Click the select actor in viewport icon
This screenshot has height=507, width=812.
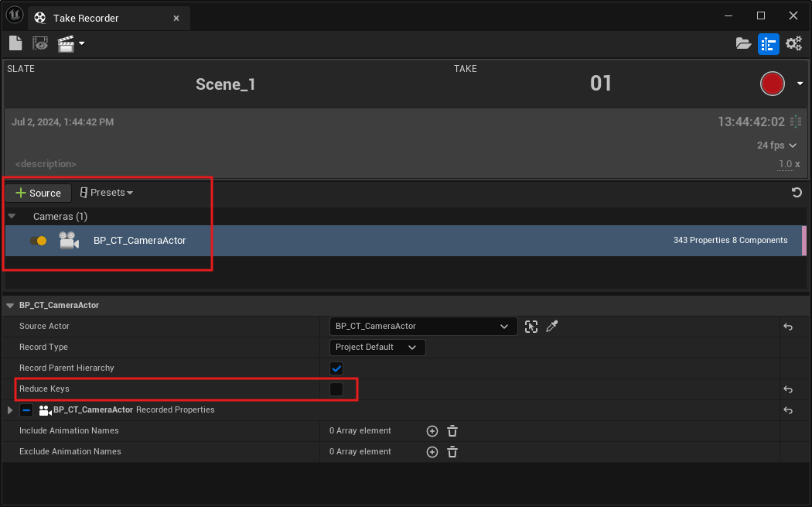point(531,327)
